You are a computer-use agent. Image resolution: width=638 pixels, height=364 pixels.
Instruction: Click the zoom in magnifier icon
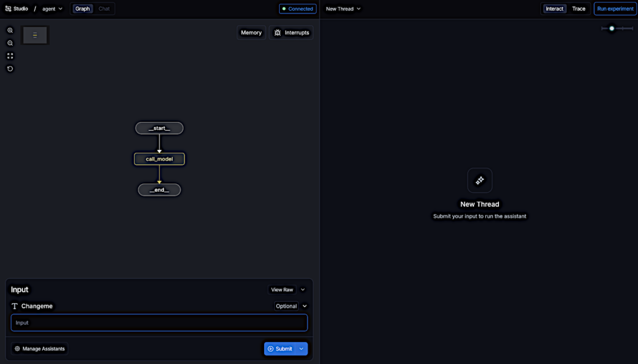pyautogui.click(x=10, y=30)
